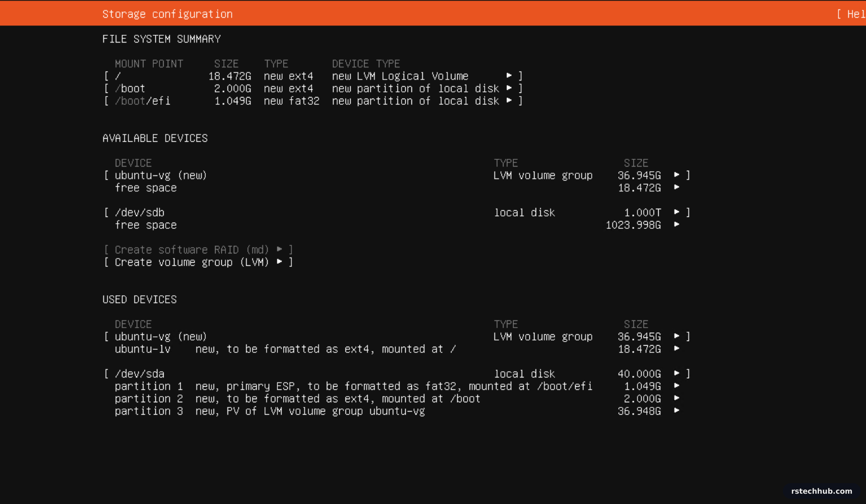This screenshot has width=866, height=504.
Task: Open the /dev/sda local disk entry
Action: (397, 374)
